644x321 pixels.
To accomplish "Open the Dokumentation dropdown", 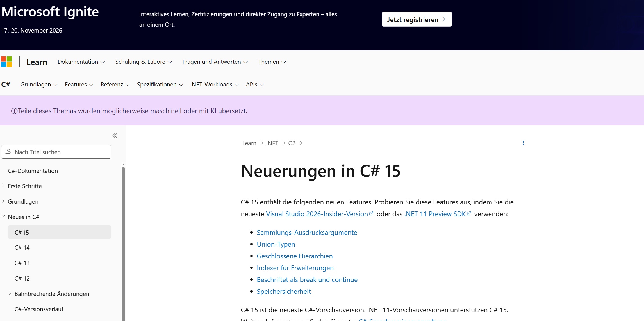I will pos(81,62).
